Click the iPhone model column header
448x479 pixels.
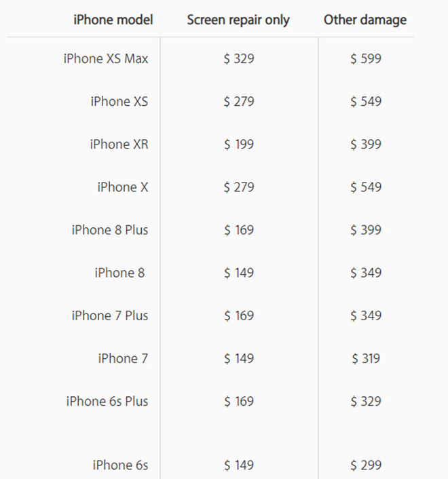tap(113, 20)
